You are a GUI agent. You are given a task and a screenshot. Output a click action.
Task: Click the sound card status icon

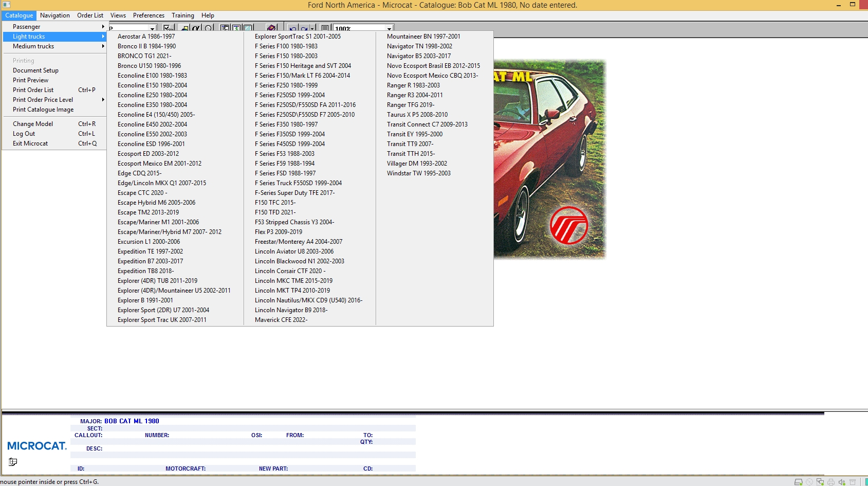(x=842, y=482)
